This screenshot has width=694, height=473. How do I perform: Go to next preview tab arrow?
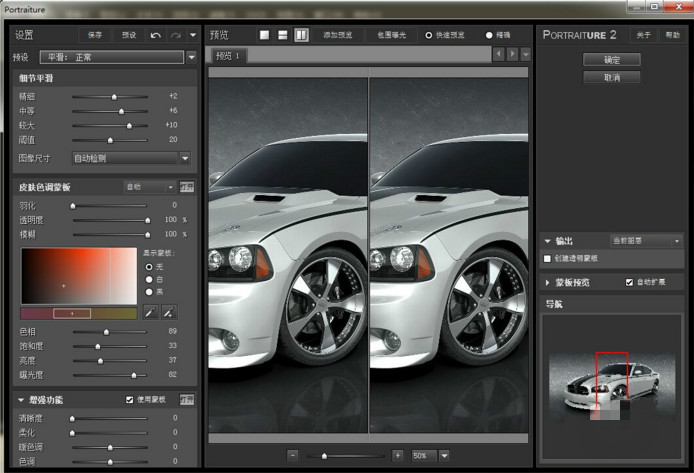512,54
